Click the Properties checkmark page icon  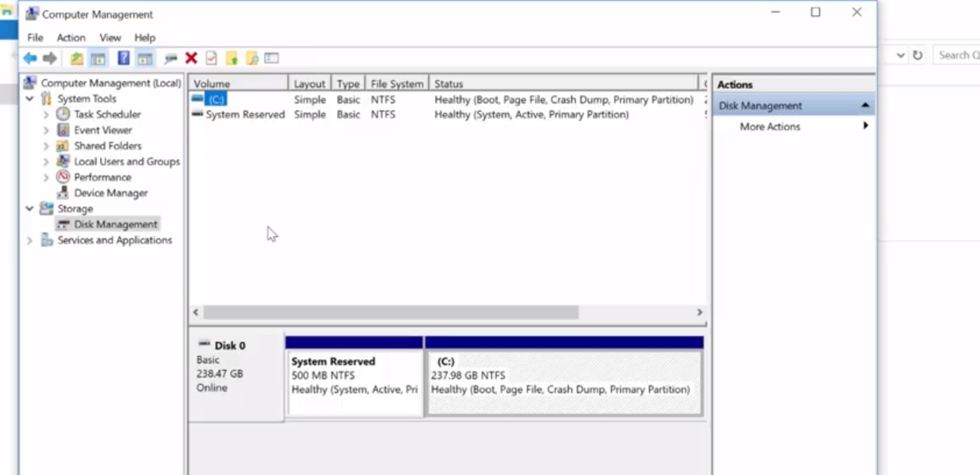[x=211, y=58]
